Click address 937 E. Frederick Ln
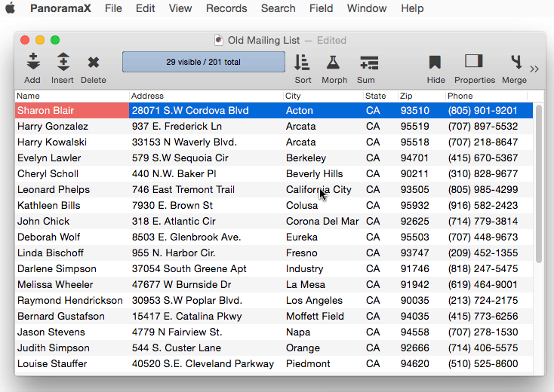 [177, 127]
